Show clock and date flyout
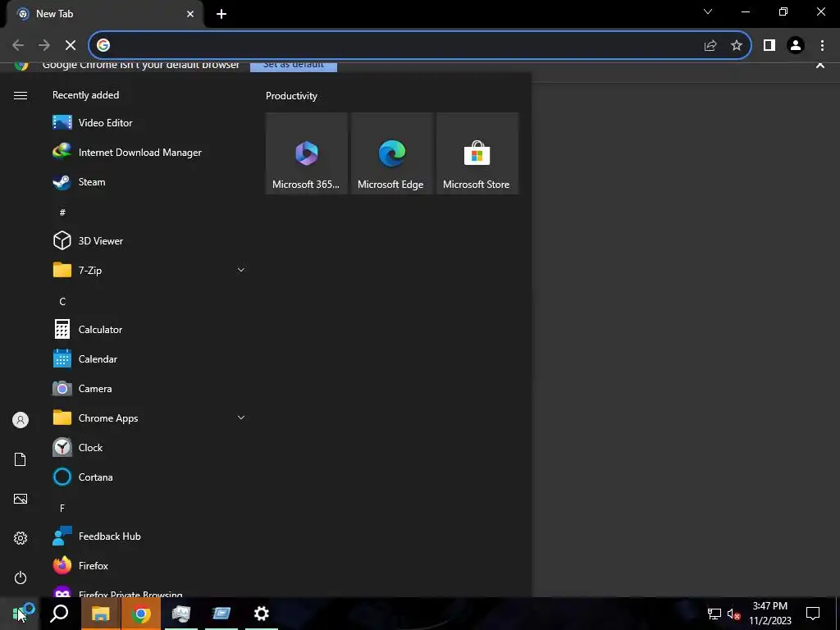Screen dimensions: 840x630 click(769, 614)
